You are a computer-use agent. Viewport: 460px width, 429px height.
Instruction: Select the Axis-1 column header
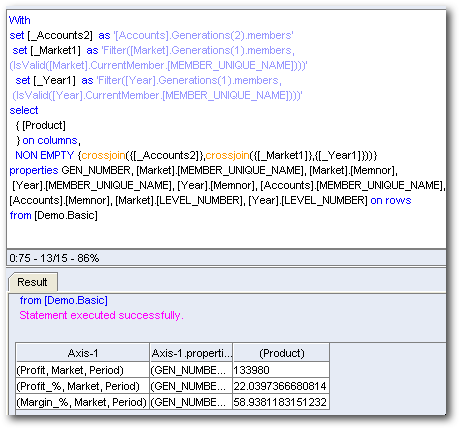pyautogui.click(x=83, y=353)
